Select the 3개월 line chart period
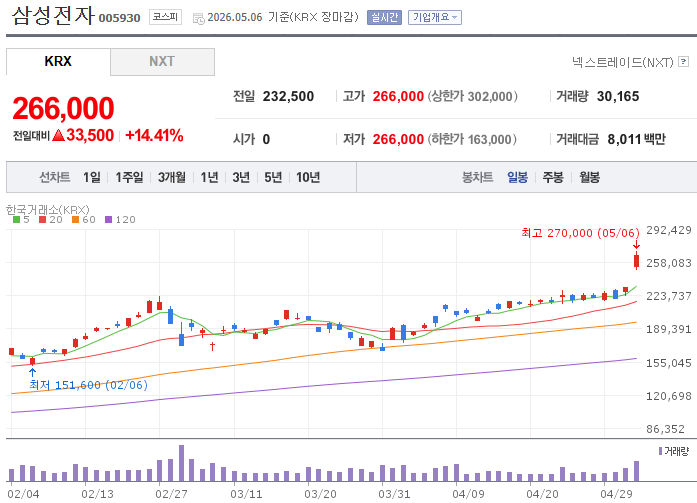The image size is (697, 503). pyautogui.click(x=172, y=177)
